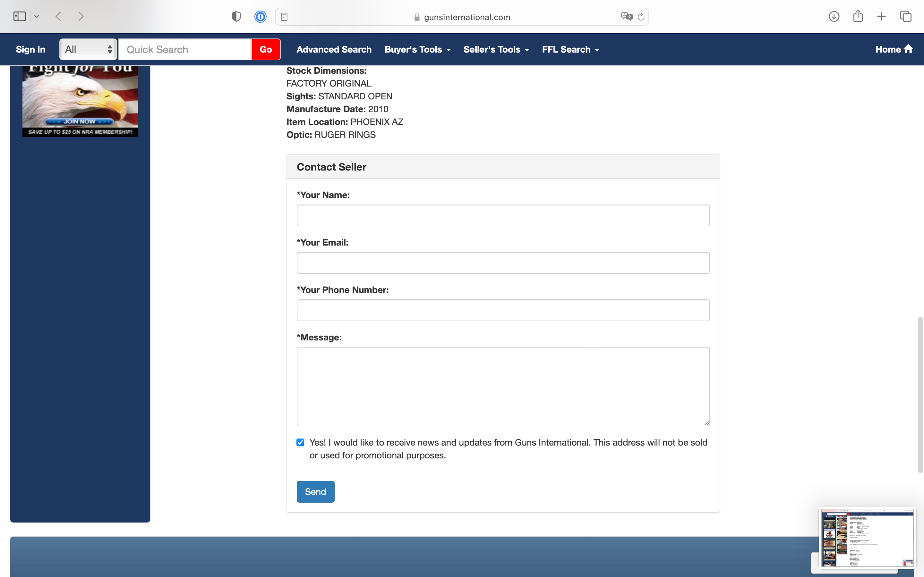Click the translate page icon
The image size is (924, 577).
(626, 16)
